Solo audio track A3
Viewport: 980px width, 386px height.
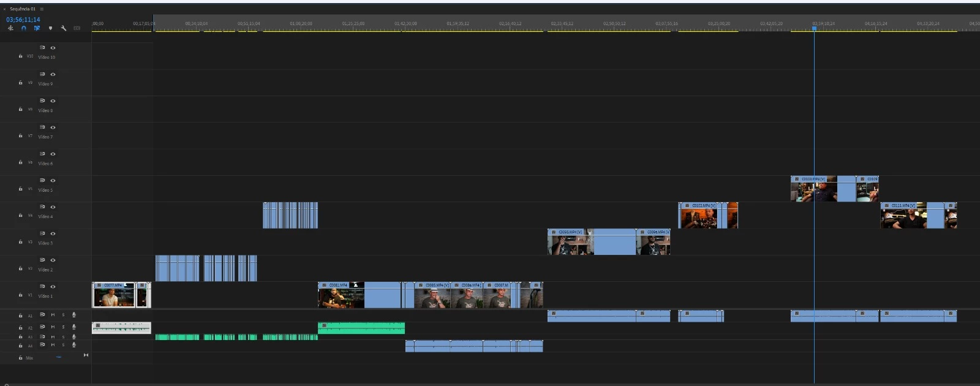[x=63, y=336]
